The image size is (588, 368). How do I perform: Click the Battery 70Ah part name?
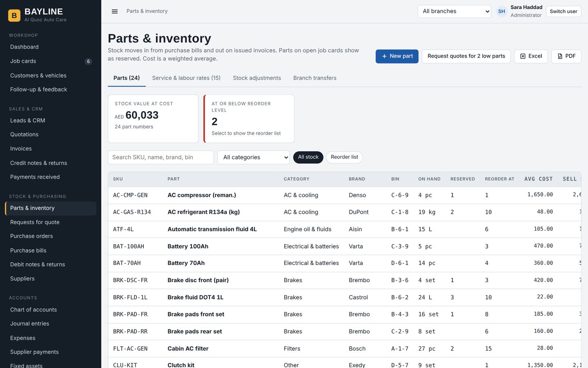[x=186, y=263]
